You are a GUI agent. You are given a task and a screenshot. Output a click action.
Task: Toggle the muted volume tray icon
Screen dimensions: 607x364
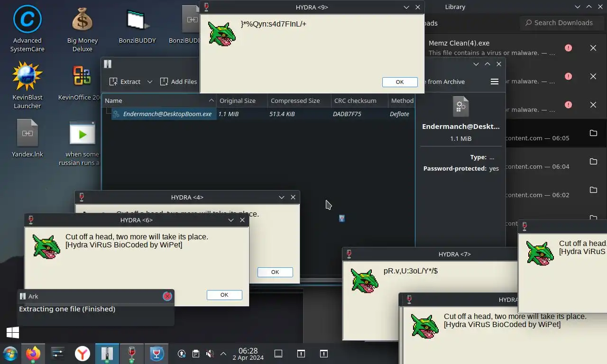pos(210,354)
